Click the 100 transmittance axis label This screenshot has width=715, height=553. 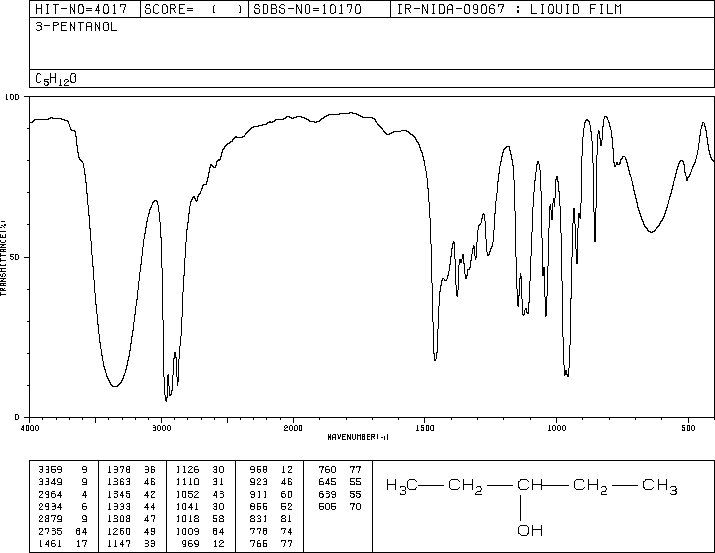click(12, 97)
